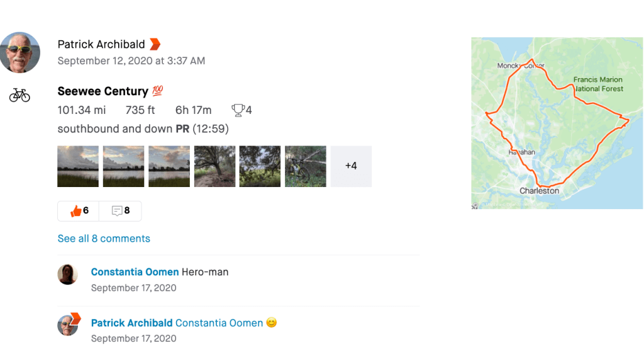Image resolution: width=644 pixels, height=352 pixels.
Task: Open the bike in woods photo thumbnail
Action: 305,166
